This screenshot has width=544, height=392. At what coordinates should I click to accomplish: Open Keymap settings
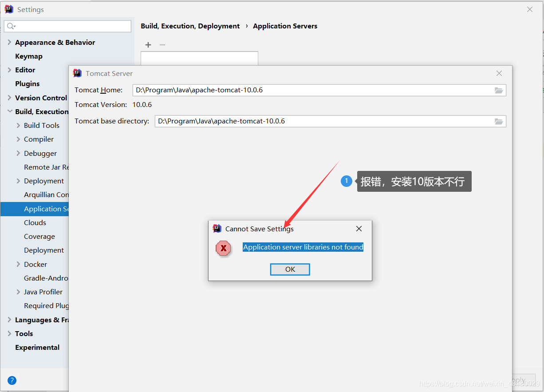click(29, 56)
